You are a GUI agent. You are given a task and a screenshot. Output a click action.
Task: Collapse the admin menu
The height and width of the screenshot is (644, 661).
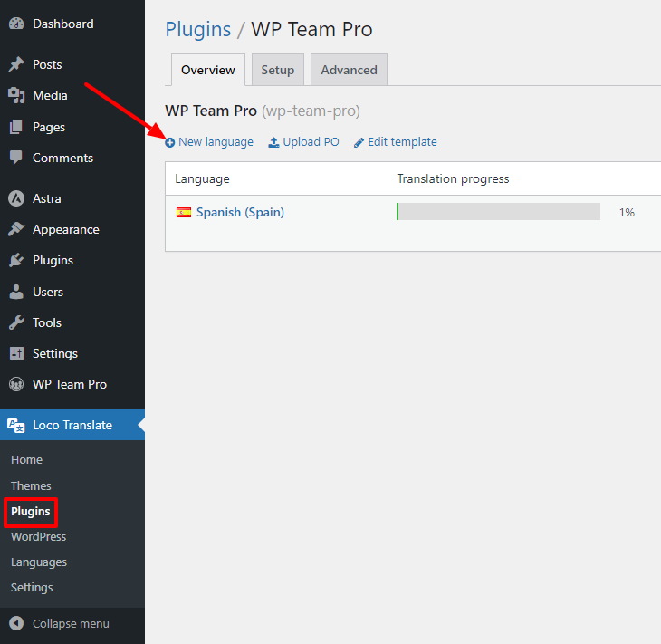[x=72, y=623]
